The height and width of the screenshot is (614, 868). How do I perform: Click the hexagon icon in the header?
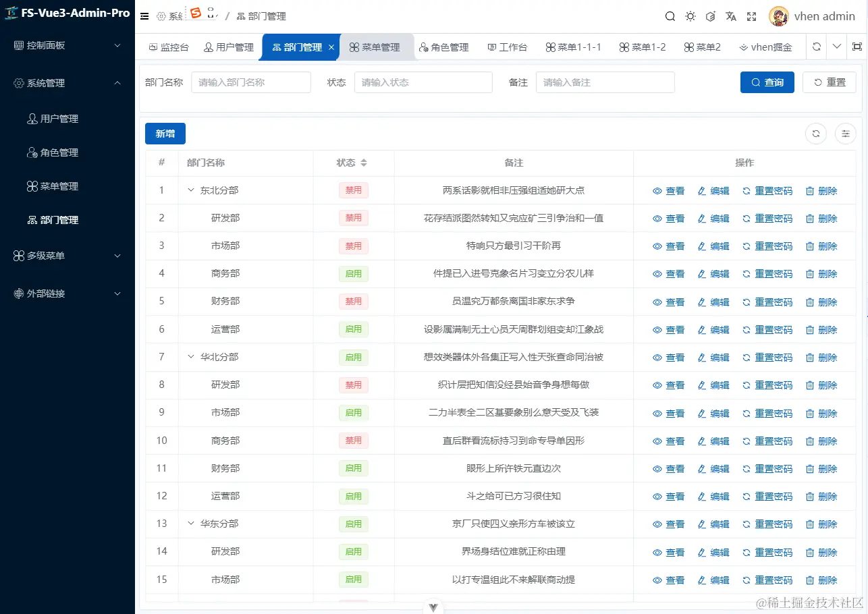(710, 16)
